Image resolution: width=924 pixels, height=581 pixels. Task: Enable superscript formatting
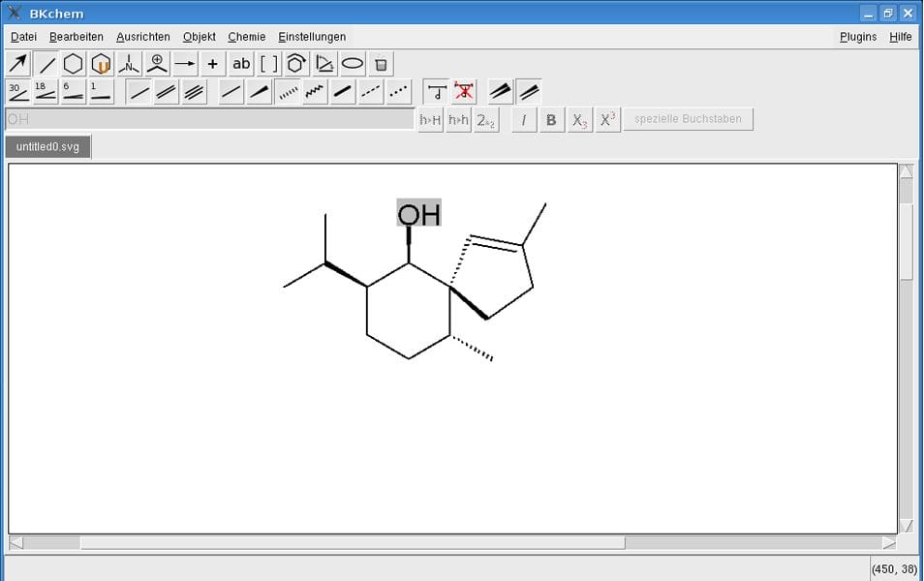607,119
